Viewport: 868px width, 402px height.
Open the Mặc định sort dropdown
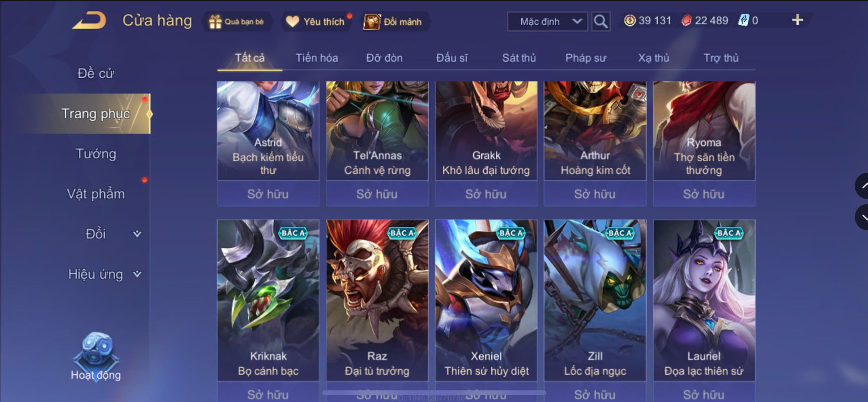pyautogui.click(x=547, y=22)
